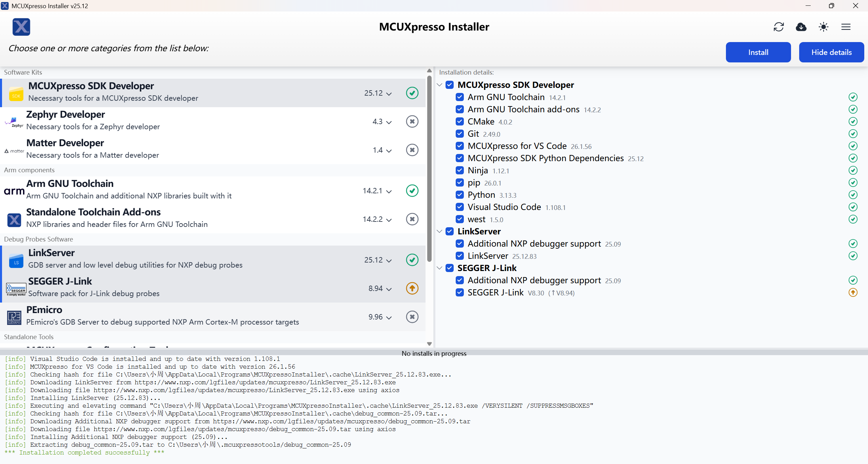Image resolution: width=868 pixels, height=464 pixels.
Task: Click the category list scrollbar thumb
Action: pyautogui.click(x=429, y=169)
